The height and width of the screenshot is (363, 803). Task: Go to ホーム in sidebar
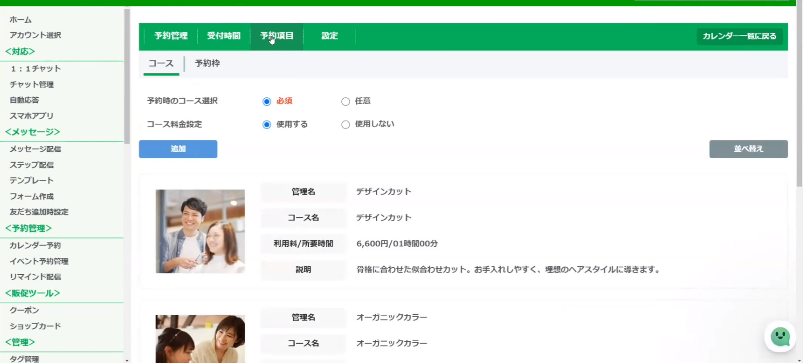(x=20, y=20)
